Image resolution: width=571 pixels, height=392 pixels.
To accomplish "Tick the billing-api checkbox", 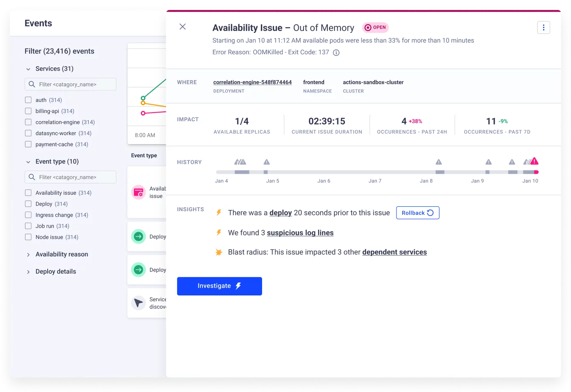I will point(28,111).
